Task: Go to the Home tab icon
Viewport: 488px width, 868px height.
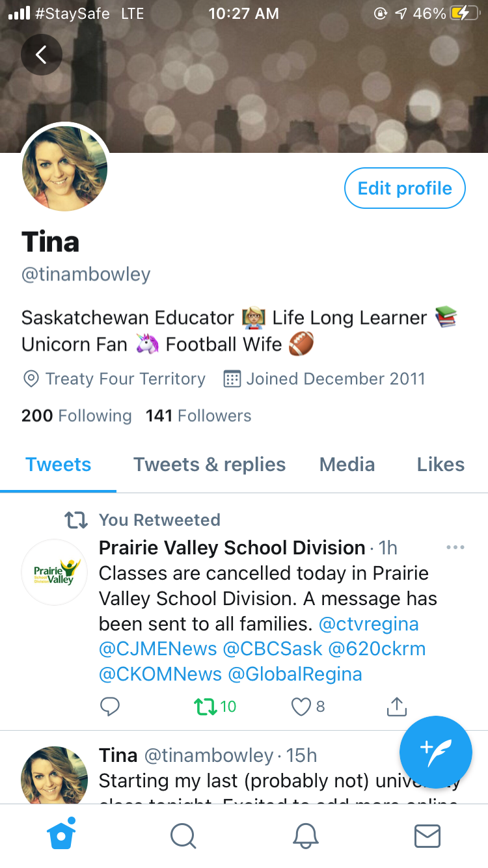Action: point(61,835)
